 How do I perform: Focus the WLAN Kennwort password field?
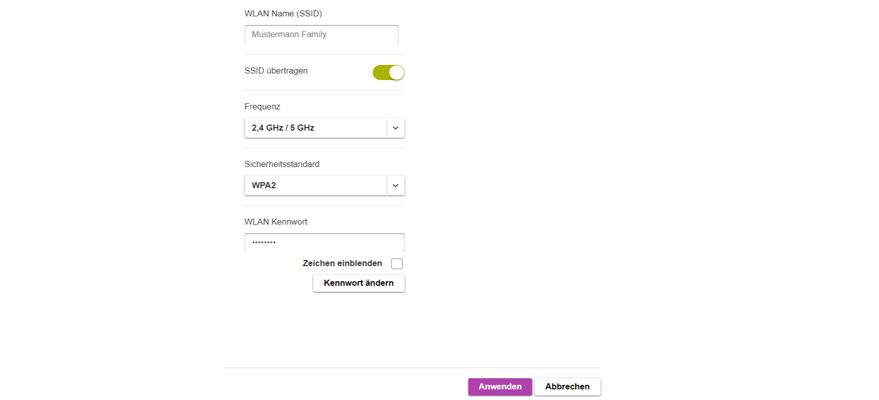[324, 243]
